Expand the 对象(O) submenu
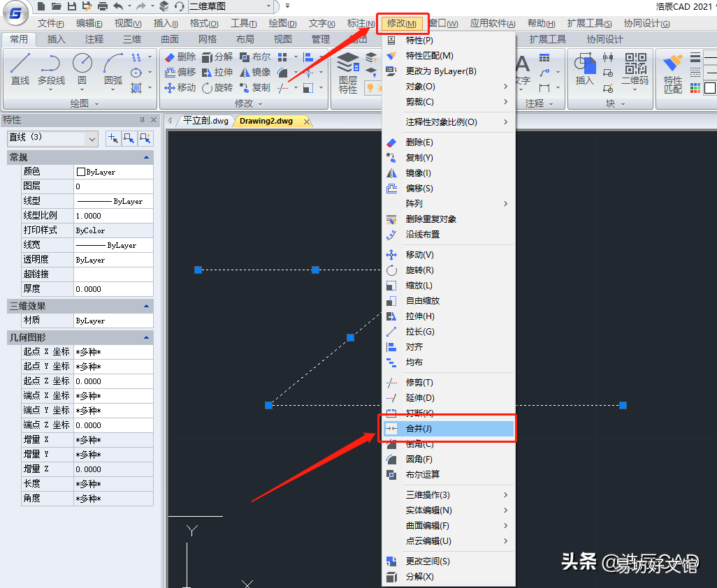Screen dimensions: 717x588 point(449,87)
